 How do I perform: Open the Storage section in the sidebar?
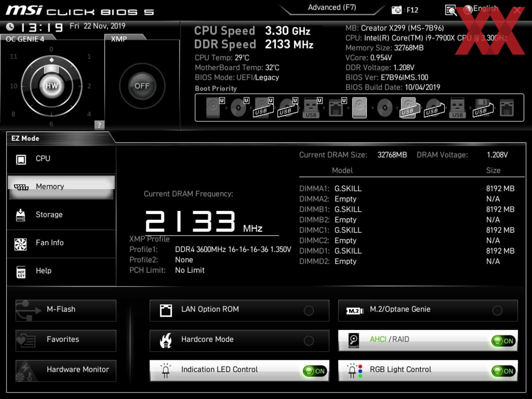coord(61,215)
